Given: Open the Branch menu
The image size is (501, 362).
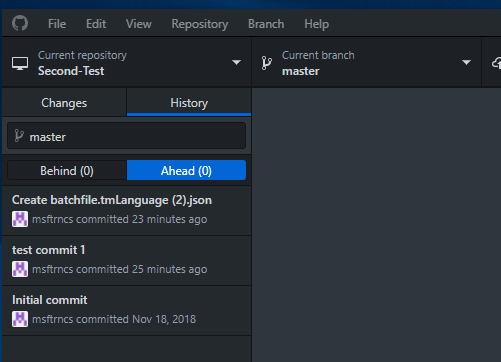Looking at the screenshot, I should [x=266, y=24].
